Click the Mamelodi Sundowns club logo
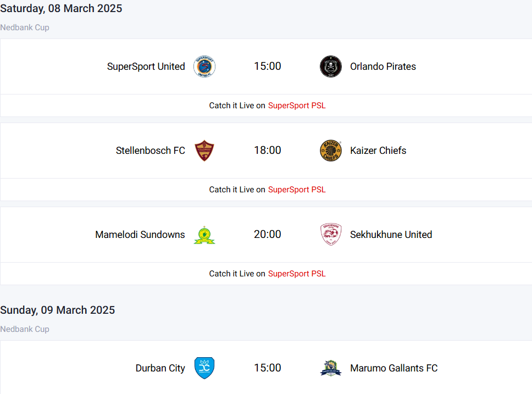 pos(204,235)
